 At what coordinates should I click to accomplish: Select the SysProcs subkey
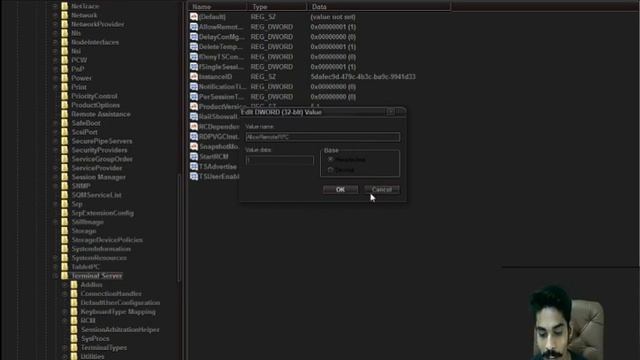pyautogui.click(x=95, y=338)
